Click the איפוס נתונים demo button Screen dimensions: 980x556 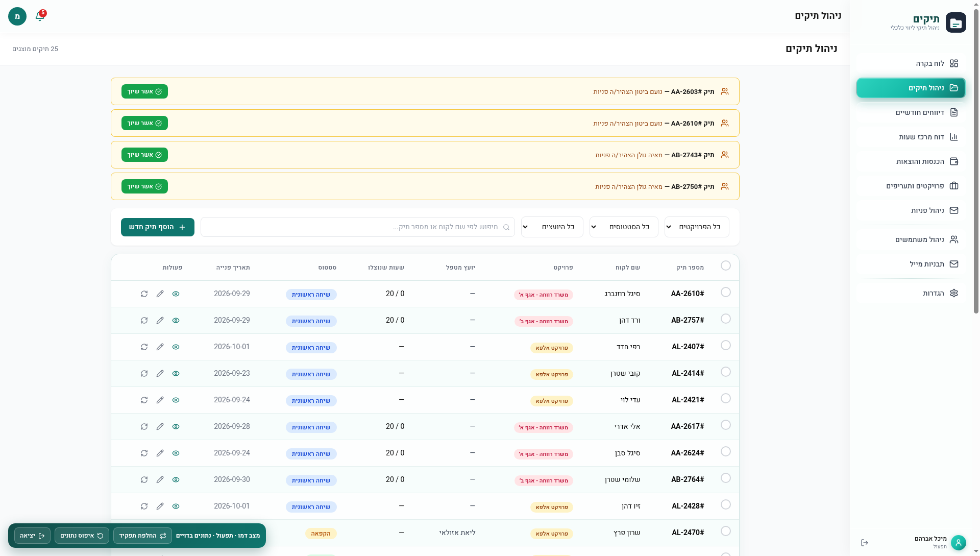pyautogui.click(x=82, y=536)
